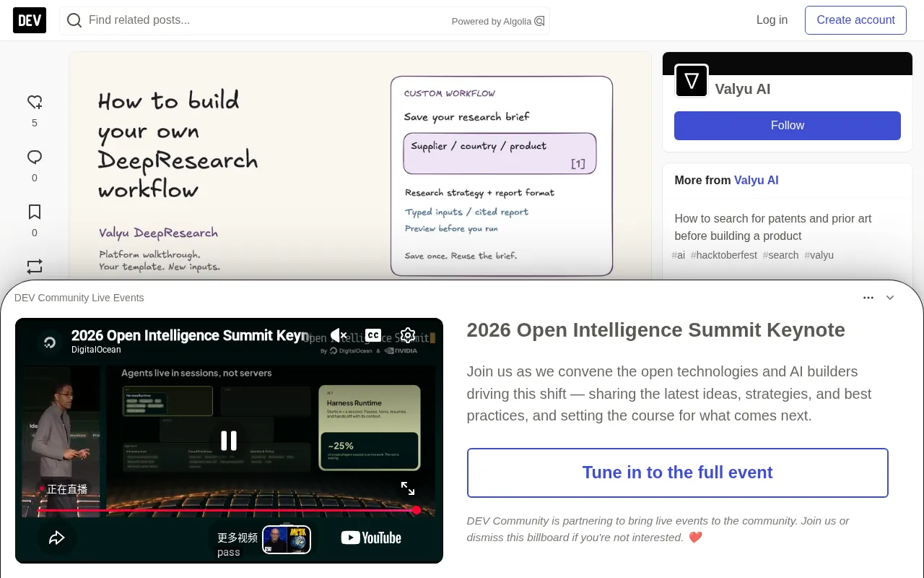
Task: Click the #valyu tag
Action: tap(819, 255)
